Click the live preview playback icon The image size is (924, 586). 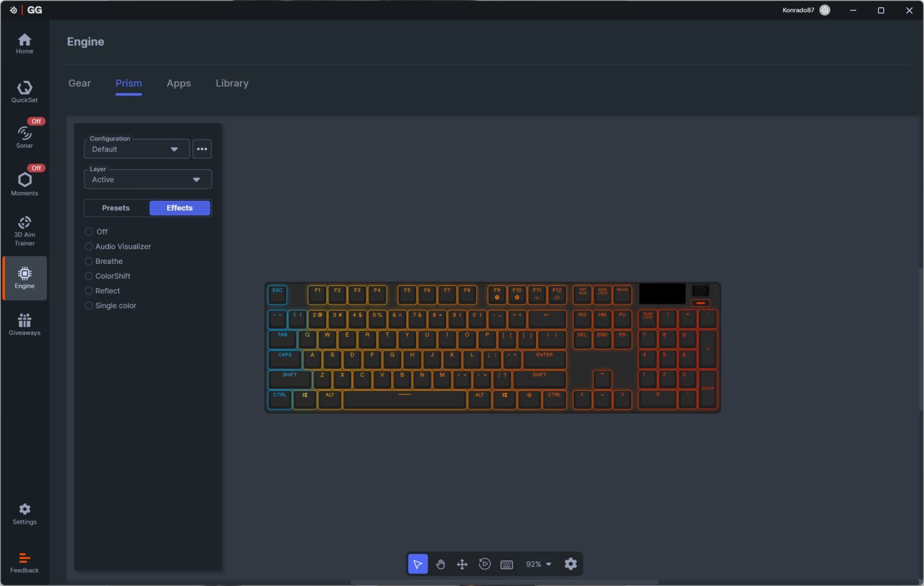485,564
